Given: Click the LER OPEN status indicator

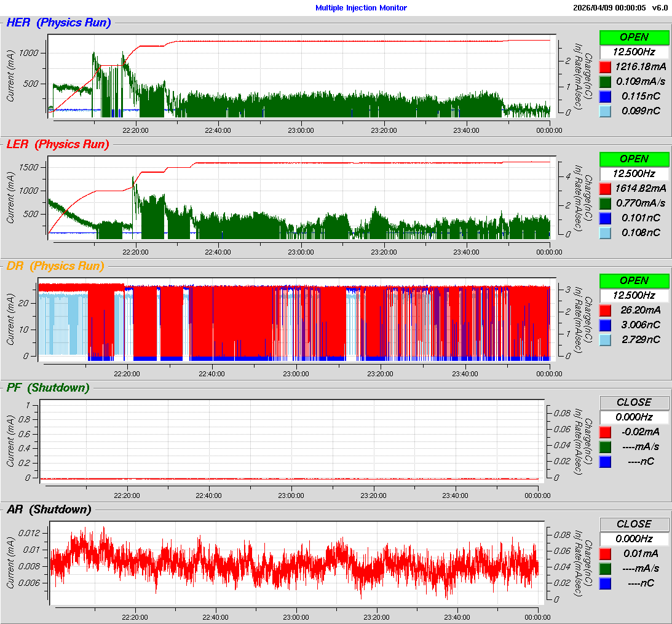Looking at the screenshot, I should (634, 159).
